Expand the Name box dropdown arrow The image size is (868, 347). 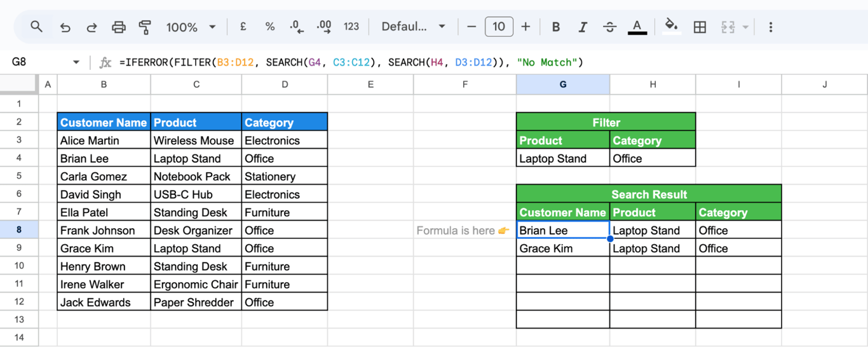click(x=76, y=62)
